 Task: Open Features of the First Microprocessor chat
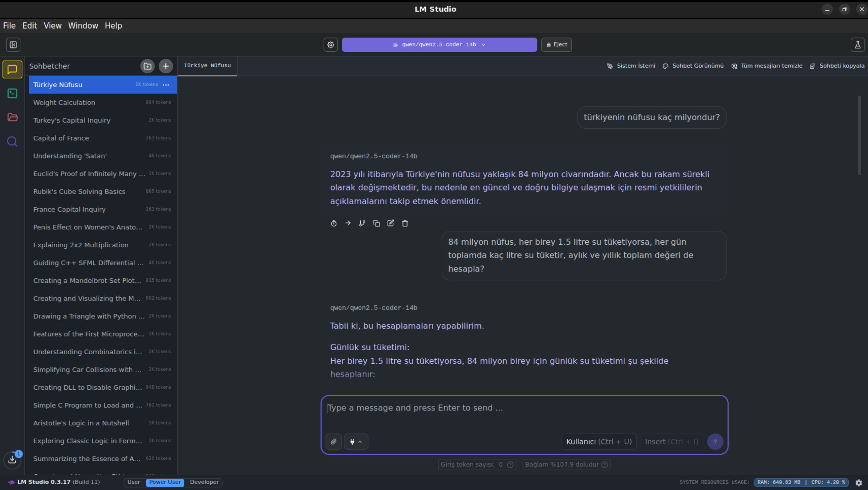[102, 334]
